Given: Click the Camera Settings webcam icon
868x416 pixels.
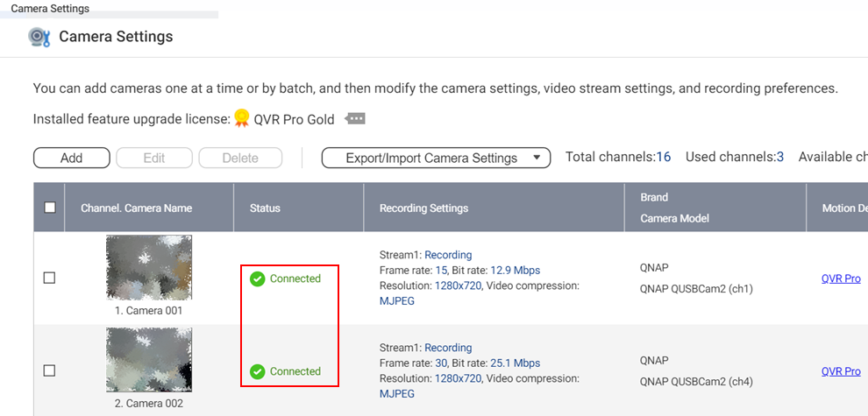Looking at the screenshot, I should 39,37.
